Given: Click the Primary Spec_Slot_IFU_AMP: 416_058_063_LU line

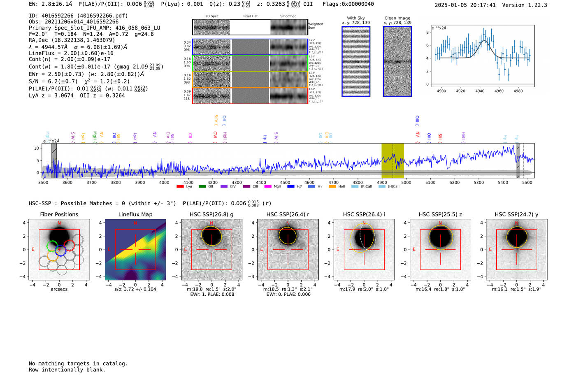Looking at the screenshot, I should coord(95,28).
